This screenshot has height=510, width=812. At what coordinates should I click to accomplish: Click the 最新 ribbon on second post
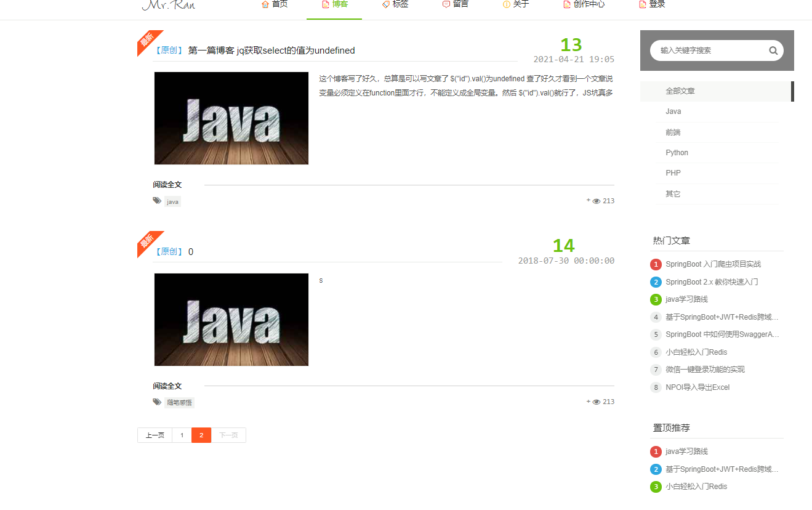(148, 241)
